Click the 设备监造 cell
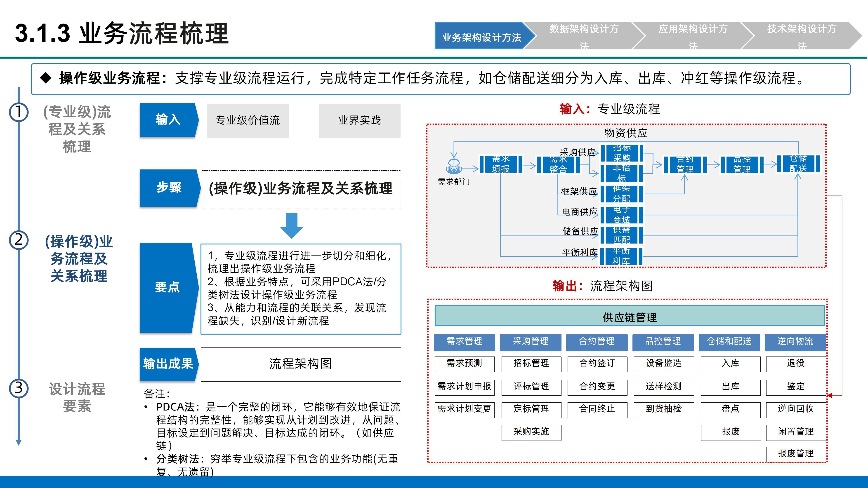The width and height of the screenshot is (868, 488). coord(664,364)
